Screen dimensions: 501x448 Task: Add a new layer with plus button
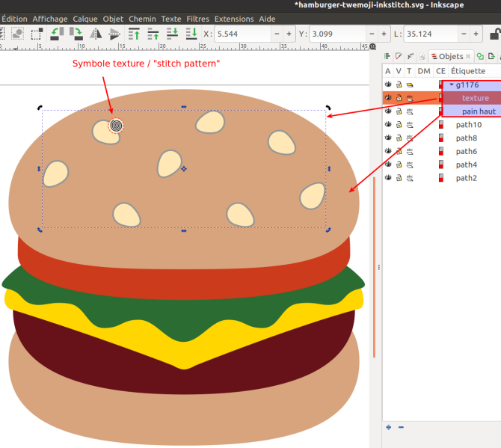pos(389,427)
